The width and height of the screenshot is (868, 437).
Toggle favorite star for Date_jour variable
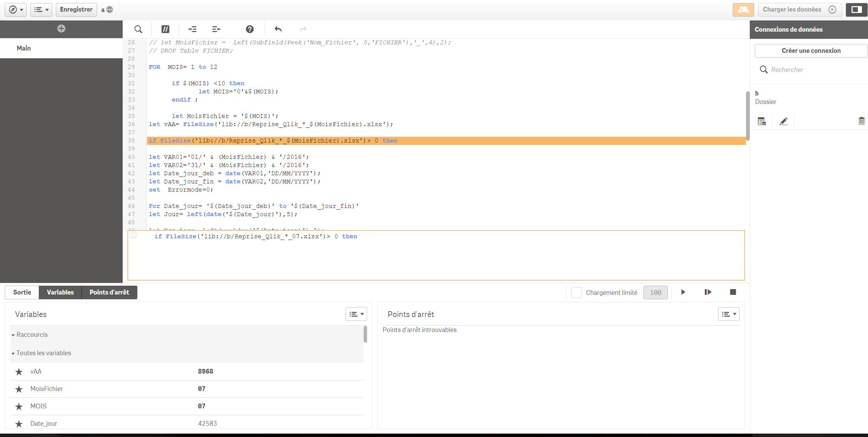point(19,424)
